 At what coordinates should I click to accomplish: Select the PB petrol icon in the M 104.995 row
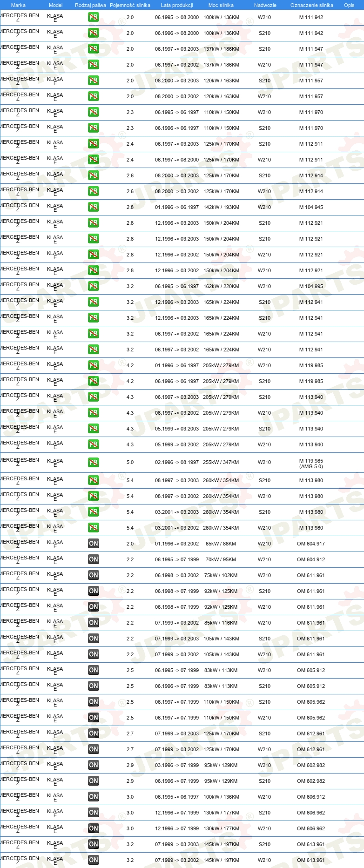point(94,286)
